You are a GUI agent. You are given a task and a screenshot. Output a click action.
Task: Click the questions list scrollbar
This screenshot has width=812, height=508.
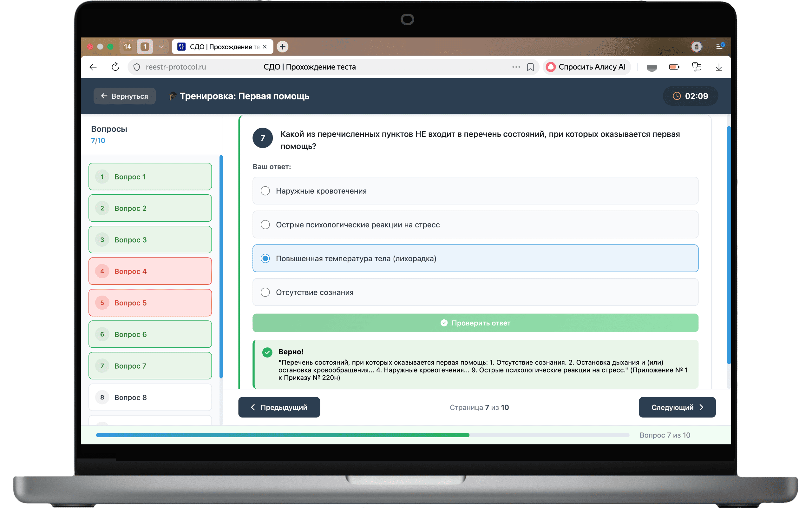[x=221, y=267]
